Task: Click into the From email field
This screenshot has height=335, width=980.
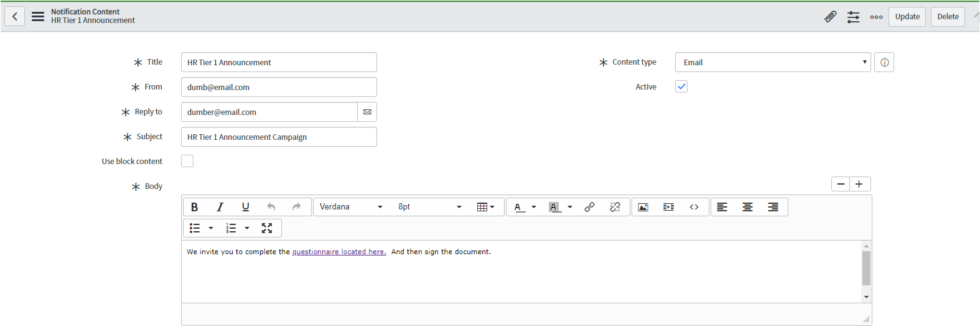Action: [x=279, y=87]
